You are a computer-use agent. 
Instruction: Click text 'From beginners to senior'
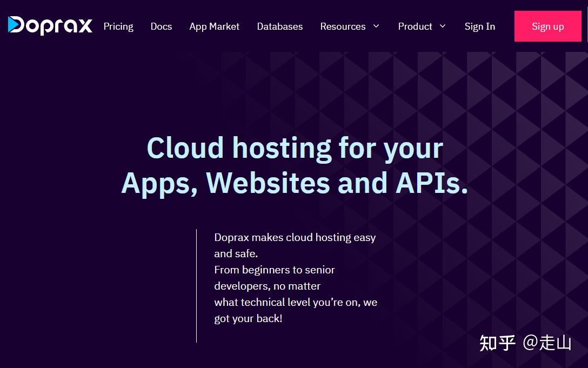pos(275,270)
